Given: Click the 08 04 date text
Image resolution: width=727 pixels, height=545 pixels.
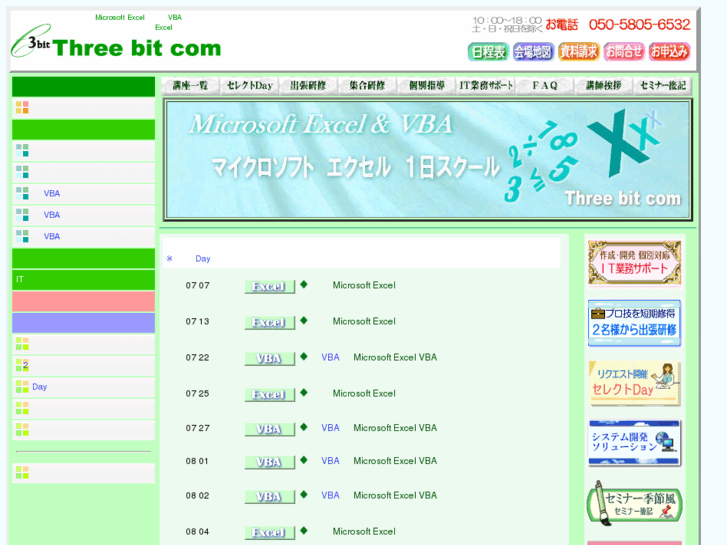Looking at the screenshot, I should tap(198, 532).
